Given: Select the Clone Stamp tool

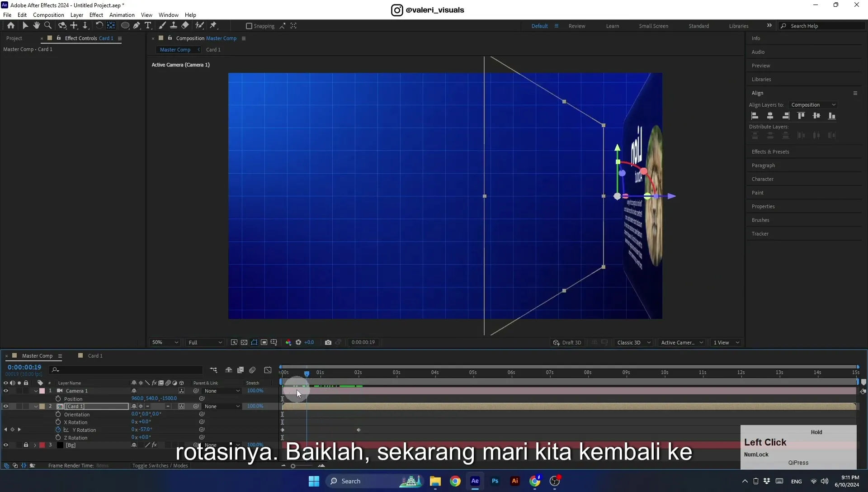Looking at the screenshot, I should pos(173,26).
